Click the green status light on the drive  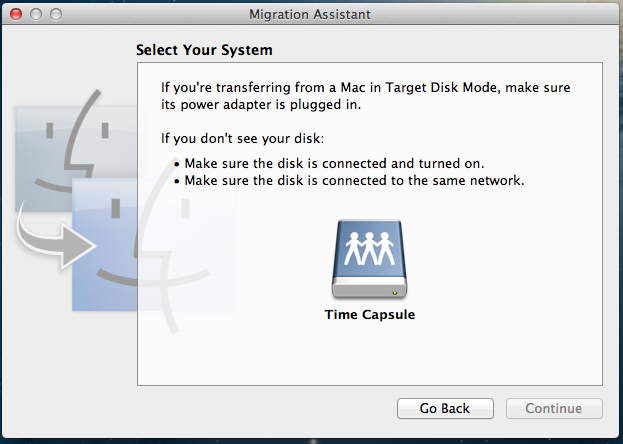click(x=397, y=293)
